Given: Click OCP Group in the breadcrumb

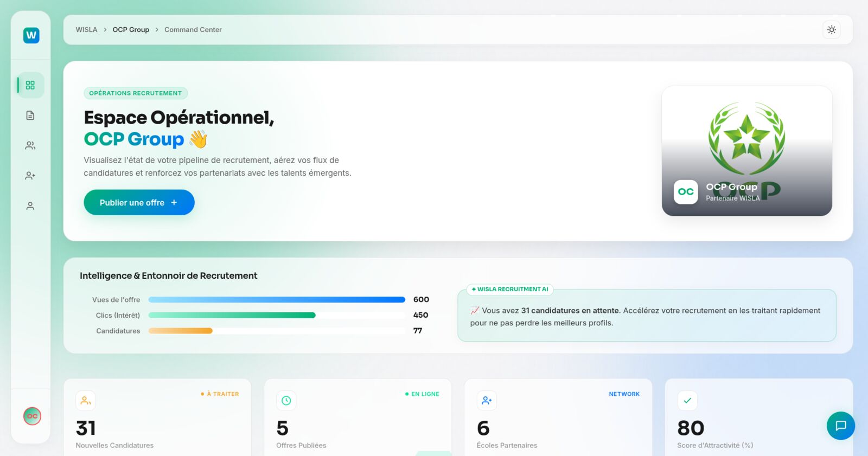Looking at the screenshot, I should click(x=131, y=30).
